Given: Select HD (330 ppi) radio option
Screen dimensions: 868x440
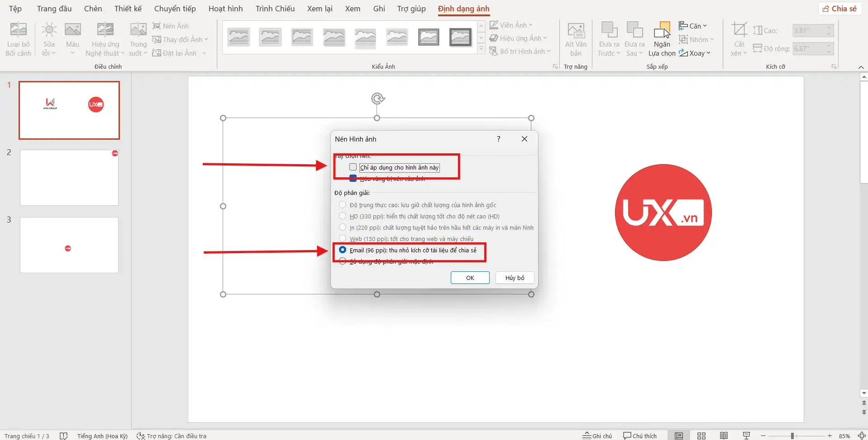Looking at the screenshot, I should click(x=343, y=216).
